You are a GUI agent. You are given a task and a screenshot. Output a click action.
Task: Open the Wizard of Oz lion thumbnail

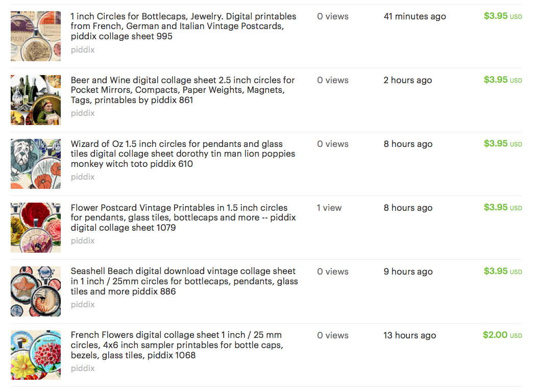coord(36,164)
